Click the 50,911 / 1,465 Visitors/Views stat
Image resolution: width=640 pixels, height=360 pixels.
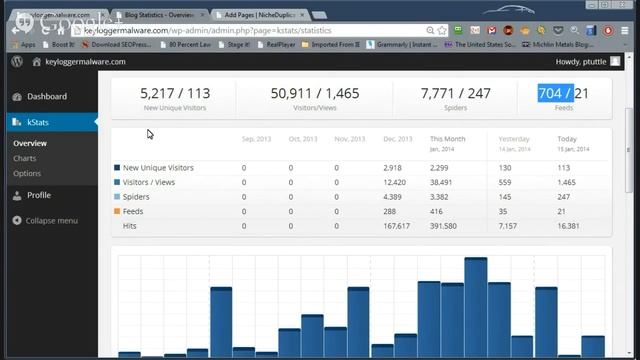coord(315,93)
